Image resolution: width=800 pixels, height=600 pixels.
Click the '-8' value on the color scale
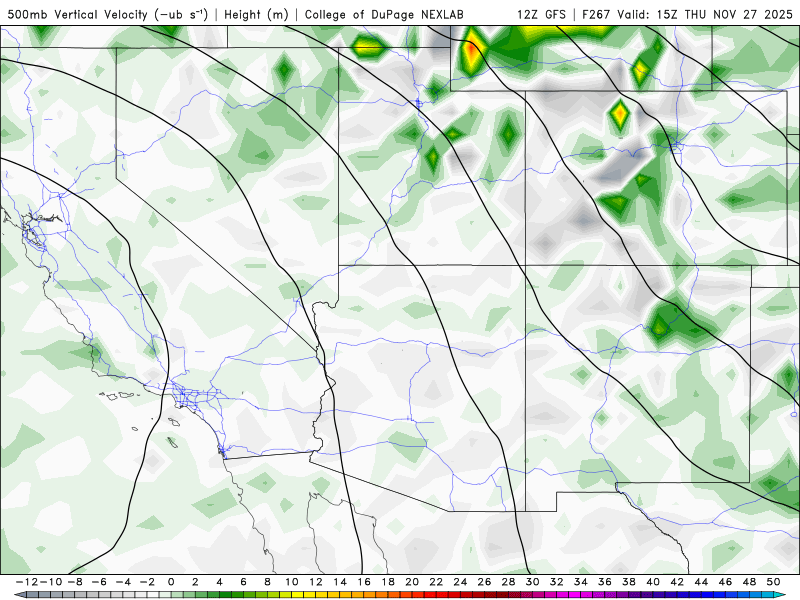pyautogui.click(x=75, y=582)
